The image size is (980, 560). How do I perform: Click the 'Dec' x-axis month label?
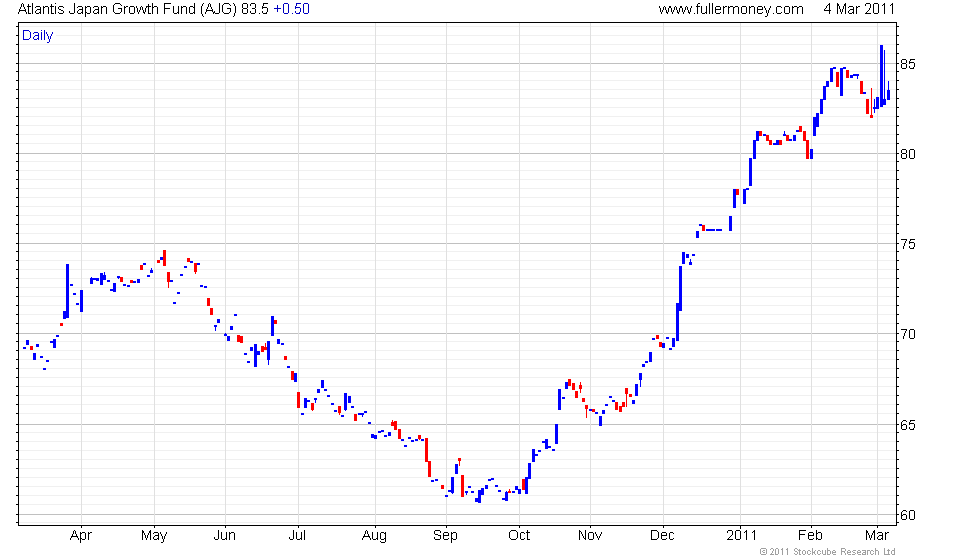[662, 536]
